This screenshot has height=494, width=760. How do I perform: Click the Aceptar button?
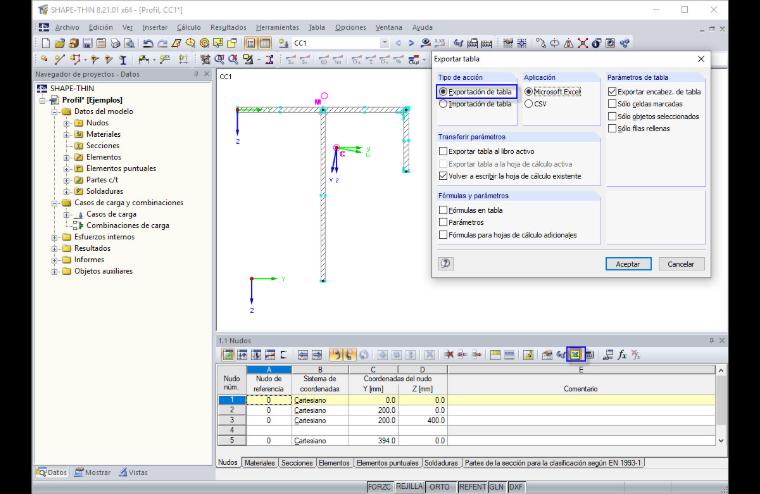[x=628, y=264]
